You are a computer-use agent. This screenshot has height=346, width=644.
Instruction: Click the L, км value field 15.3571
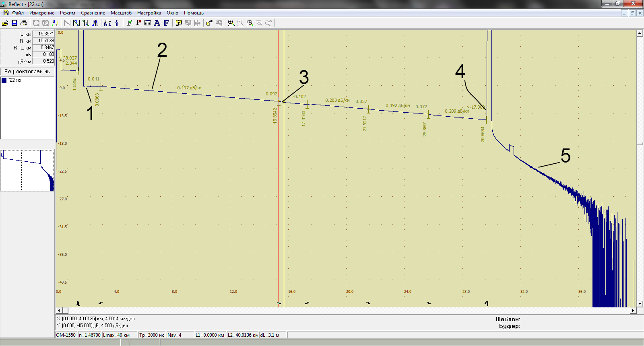[x=43, y=34]
